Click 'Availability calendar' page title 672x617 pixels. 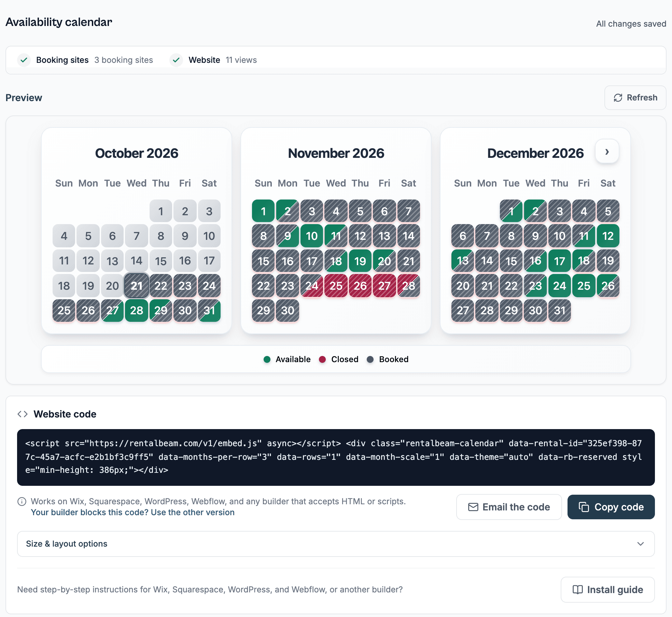click(x=59, y=22)
